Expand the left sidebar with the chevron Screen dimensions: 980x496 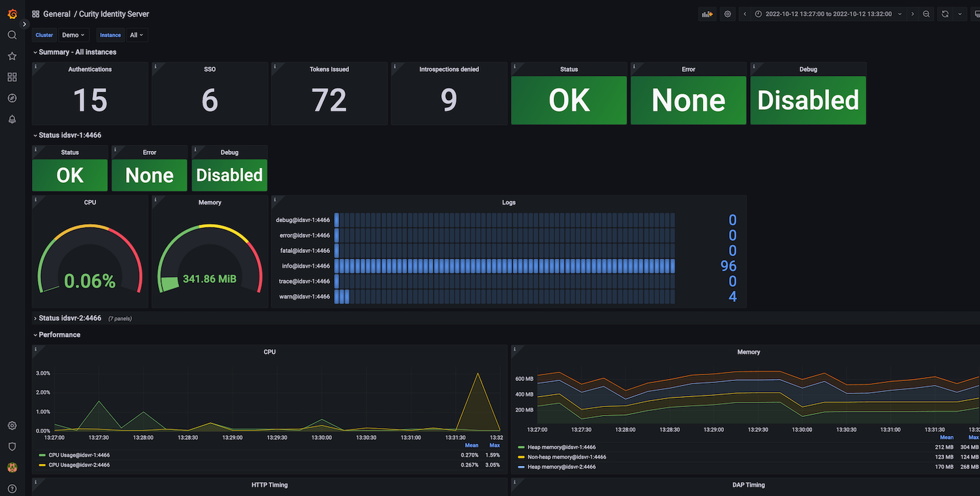point(25,24)
